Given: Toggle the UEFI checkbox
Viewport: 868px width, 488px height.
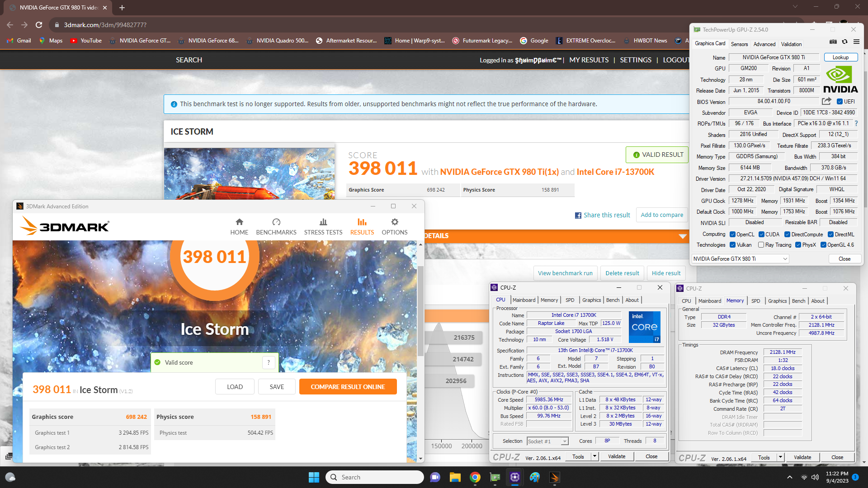Looking at the screenshot, I should click(x=840, y=102).
